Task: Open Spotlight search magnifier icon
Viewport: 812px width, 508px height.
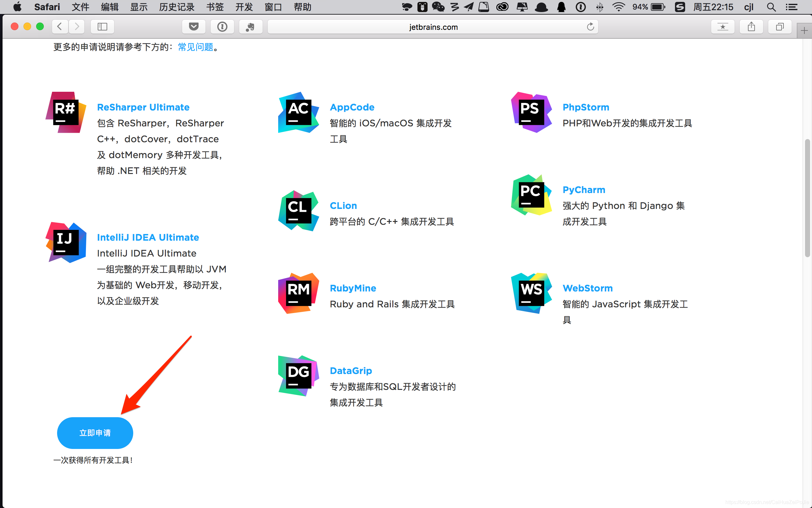Action: click(771, 7)
